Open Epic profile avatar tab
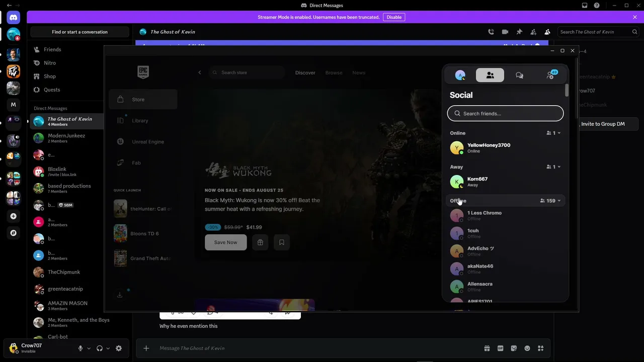The height and width of the screenshot is (362, 644). 460,75
